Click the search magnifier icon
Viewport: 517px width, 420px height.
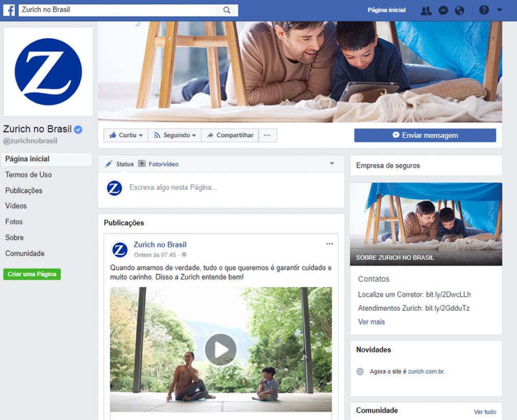point(227,10)
